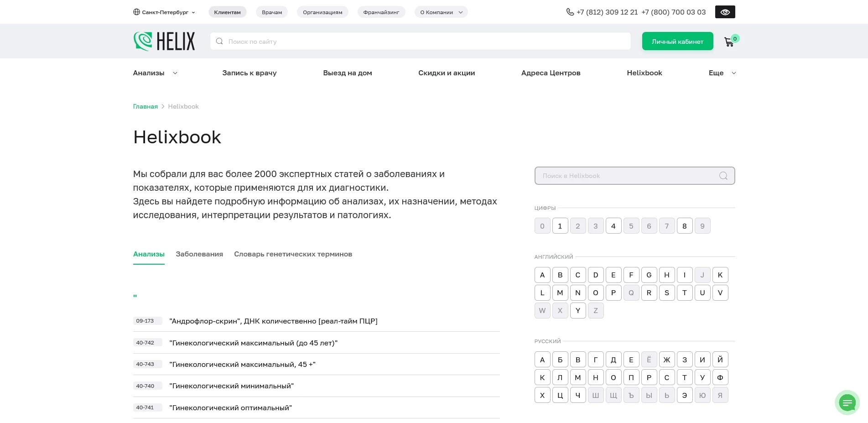Toggle the accessibility eye mode

(x=725, y=12)
